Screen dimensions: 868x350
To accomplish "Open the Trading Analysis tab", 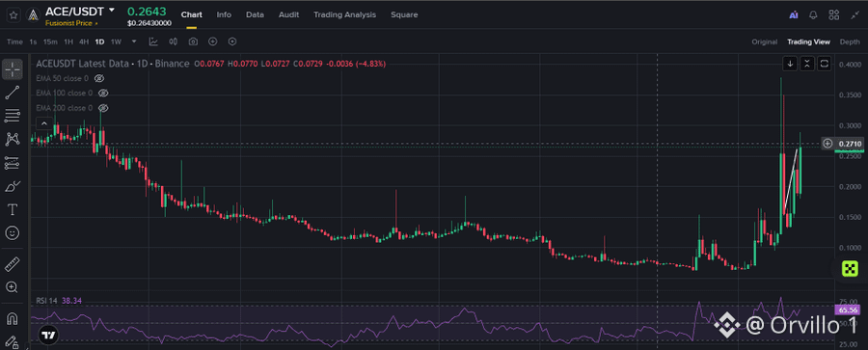I will (x=345, y=15).
